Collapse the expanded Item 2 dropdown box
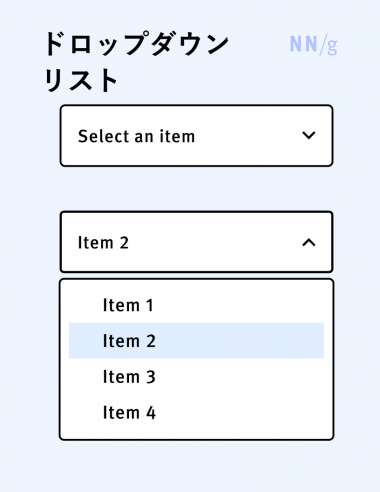The height and width of the screenshot is (492, 380). pos(197,242)
